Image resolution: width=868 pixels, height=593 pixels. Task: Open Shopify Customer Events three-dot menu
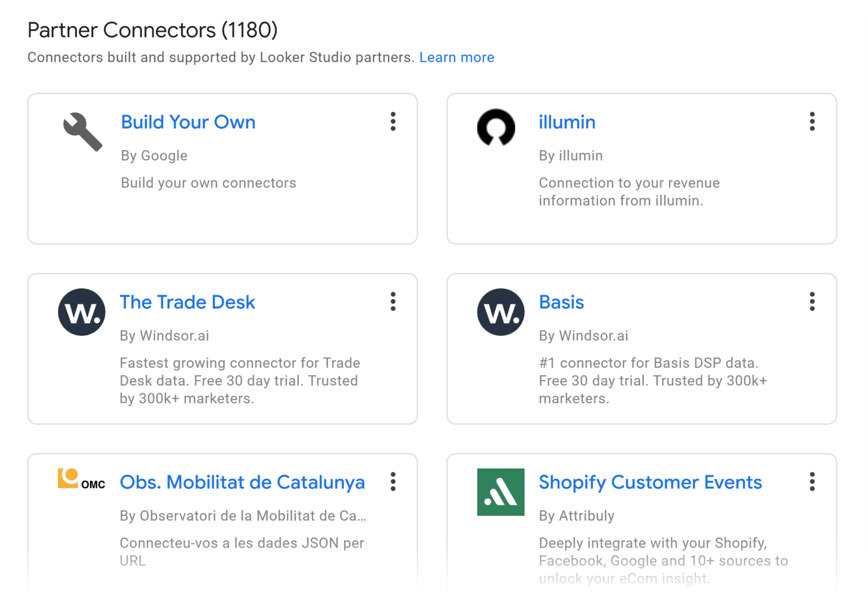coord(812,482)
